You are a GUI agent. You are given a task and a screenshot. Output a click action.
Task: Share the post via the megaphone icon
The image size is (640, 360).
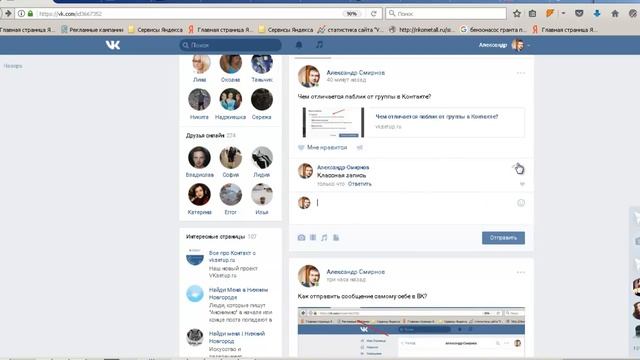[360, 147]
